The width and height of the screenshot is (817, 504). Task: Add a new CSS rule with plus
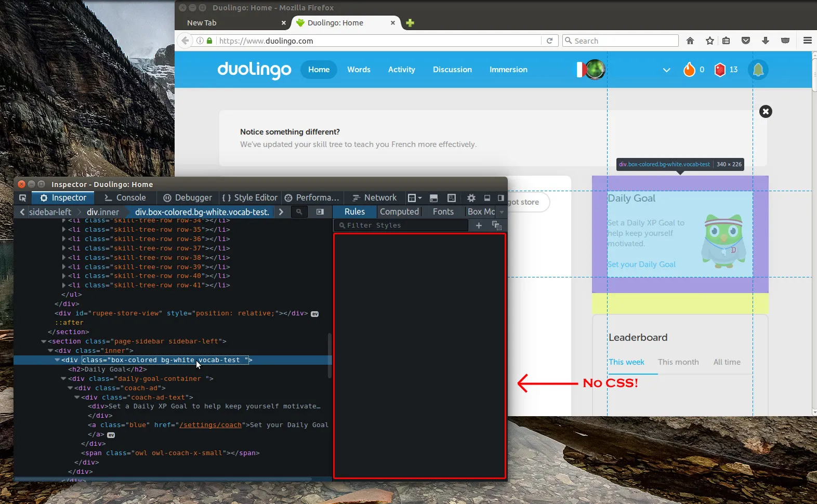point(479,226)
